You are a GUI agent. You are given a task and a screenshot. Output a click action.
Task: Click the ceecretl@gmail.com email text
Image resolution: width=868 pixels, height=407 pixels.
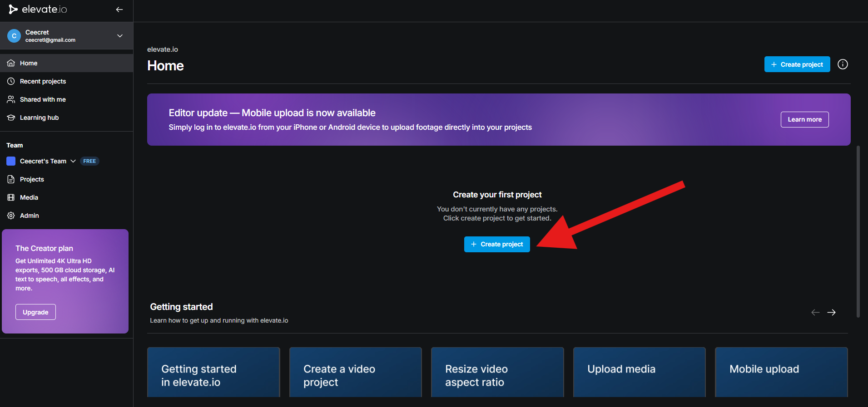coord(50,40)
